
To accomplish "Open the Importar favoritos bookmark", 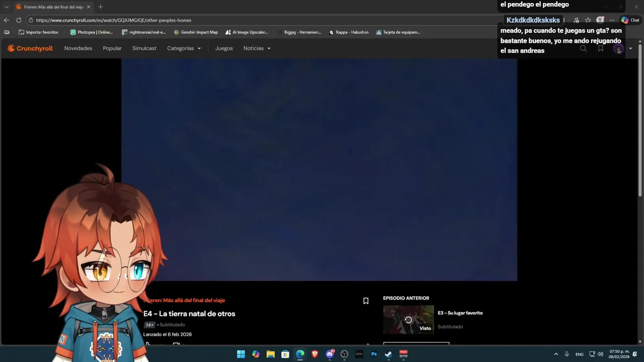I will coord(38,32).
